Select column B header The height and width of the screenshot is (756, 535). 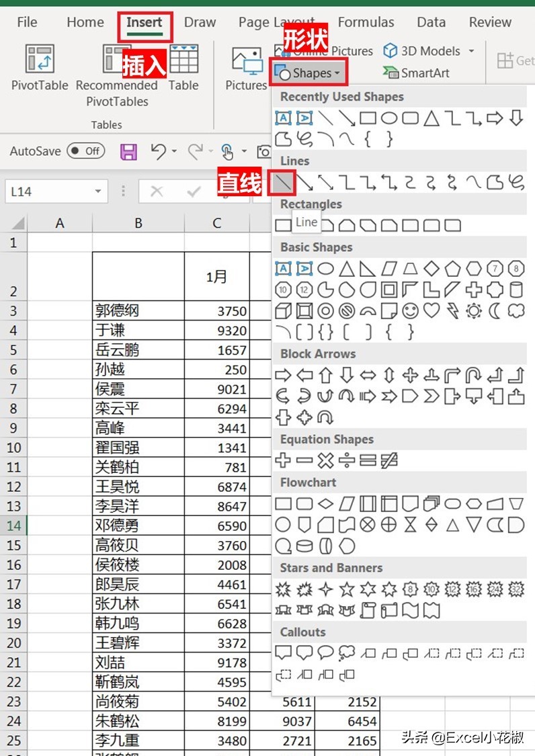coord(138,223)
